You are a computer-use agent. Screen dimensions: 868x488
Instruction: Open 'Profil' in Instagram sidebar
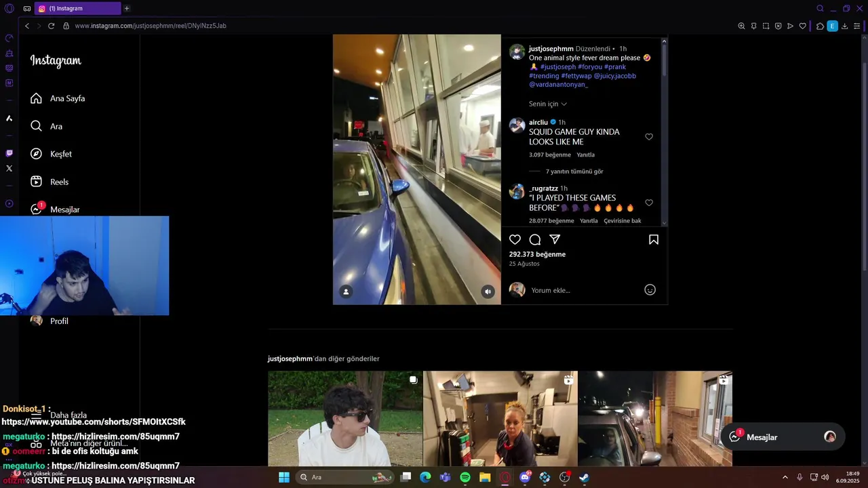(50, 321)
